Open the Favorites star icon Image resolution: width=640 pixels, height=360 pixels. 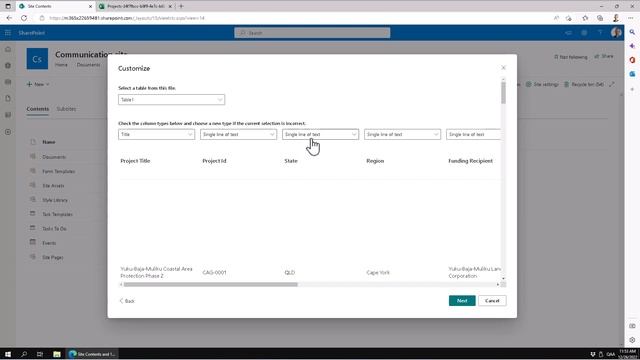[x=585, y=18]
